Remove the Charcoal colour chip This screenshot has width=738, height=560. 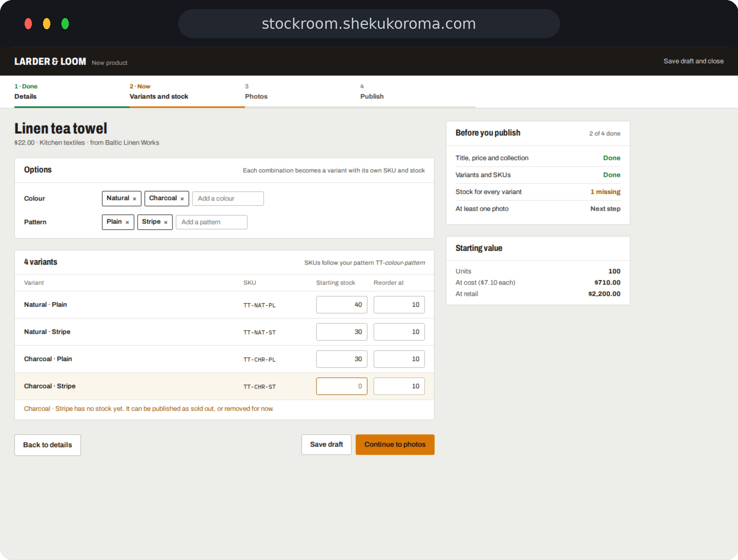point(182,199)
